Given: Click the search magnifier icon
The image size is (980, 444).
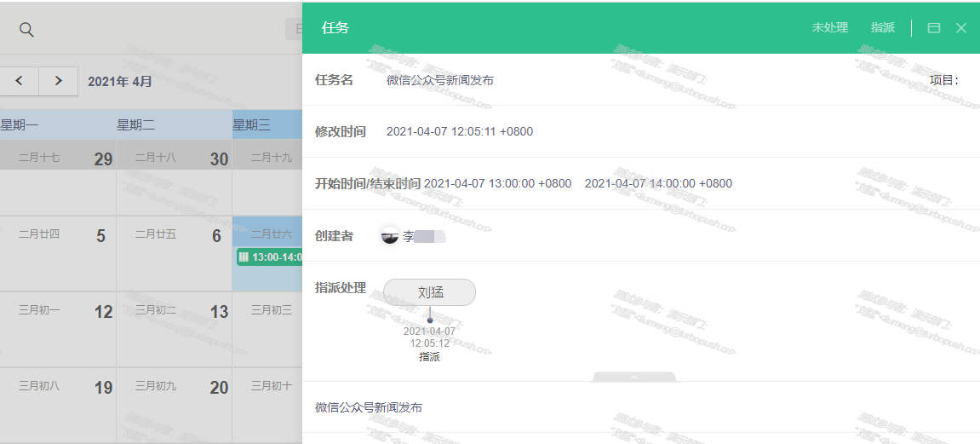Looking at the screenshot, I should pyautogui.click(x=26, y=30).
